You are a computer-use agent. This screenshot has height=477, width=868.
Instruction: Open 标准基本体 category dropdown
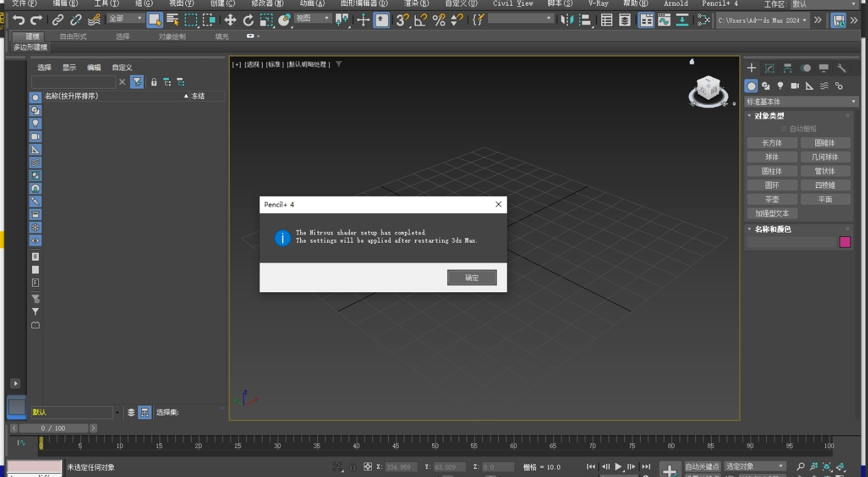[x=801, y=102]
